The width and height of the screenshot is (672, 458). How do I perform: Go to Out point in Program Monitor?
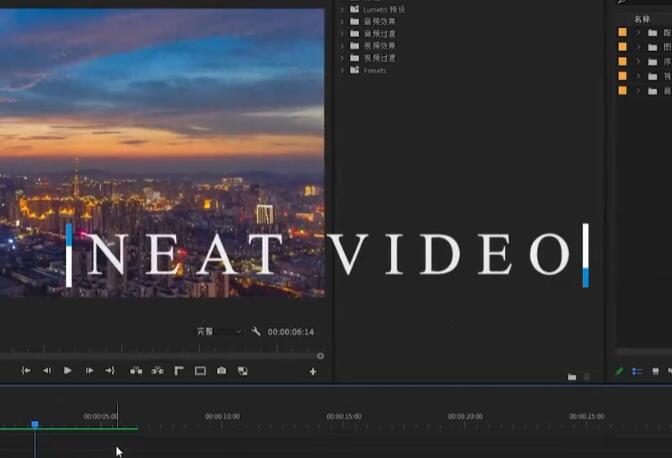tap(110, 371)
